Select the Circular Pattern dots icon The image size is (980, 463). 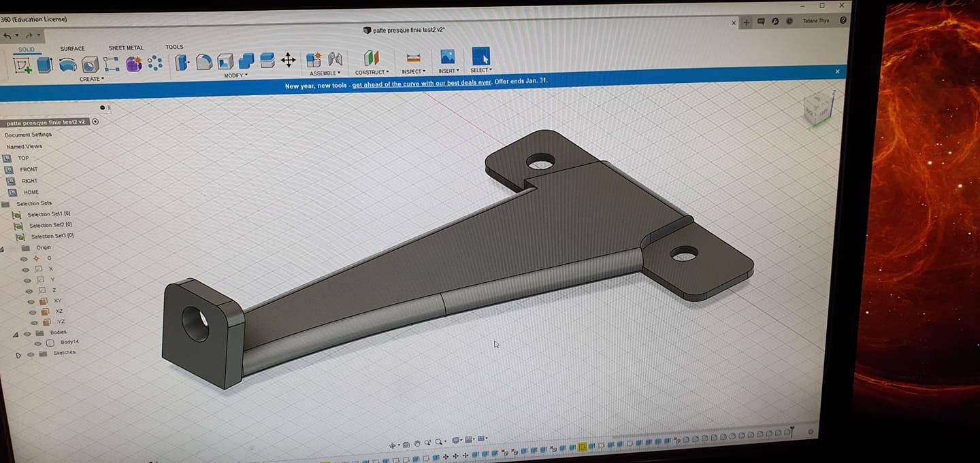tap(155, 63)
